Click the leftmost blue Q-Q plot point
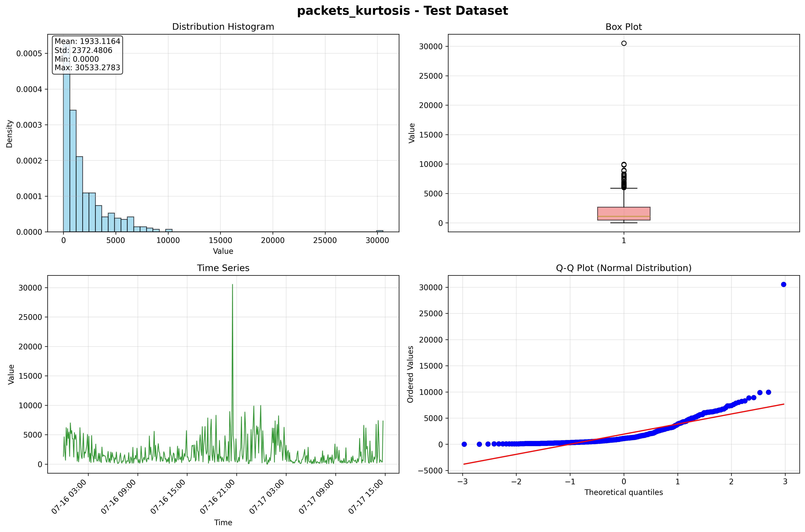 tap(464, 444)
